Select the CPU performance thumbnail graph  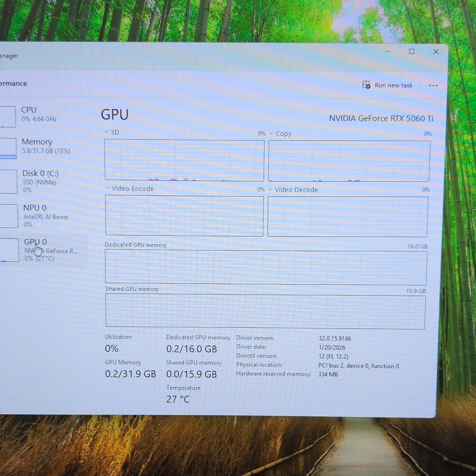click(x=8, y=116)
